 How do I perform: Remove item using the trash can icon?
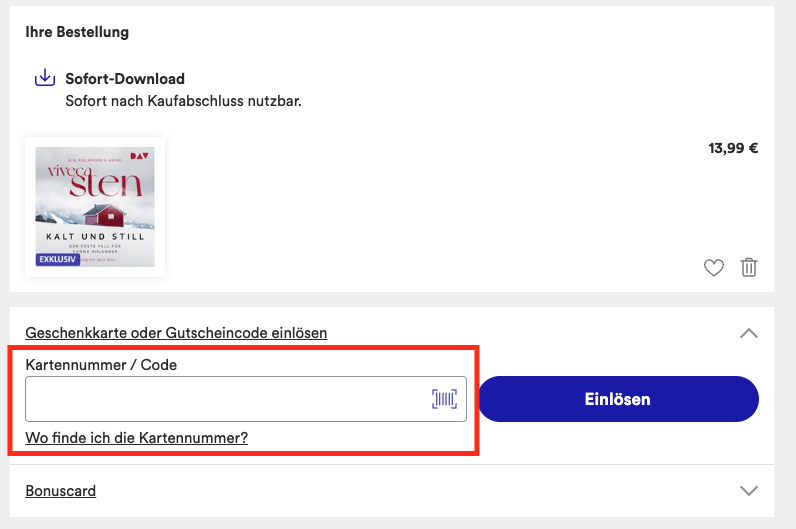tap(749, 267)
